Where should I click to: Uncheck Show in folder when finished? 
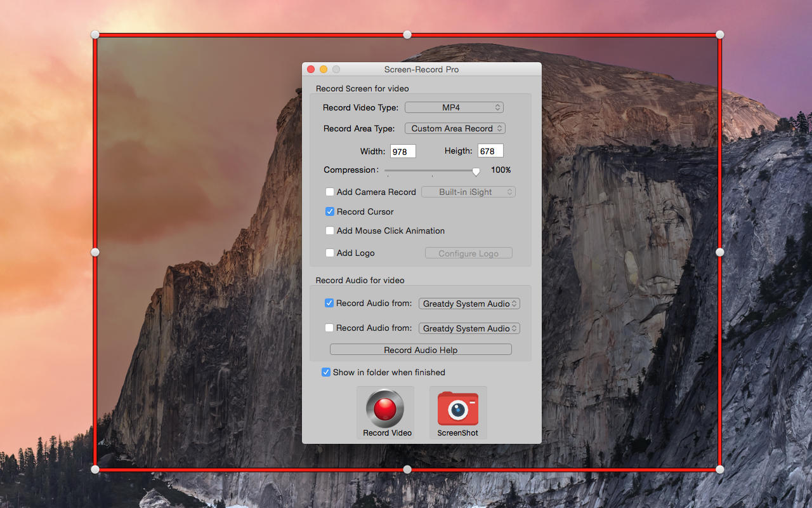point(326,372)
